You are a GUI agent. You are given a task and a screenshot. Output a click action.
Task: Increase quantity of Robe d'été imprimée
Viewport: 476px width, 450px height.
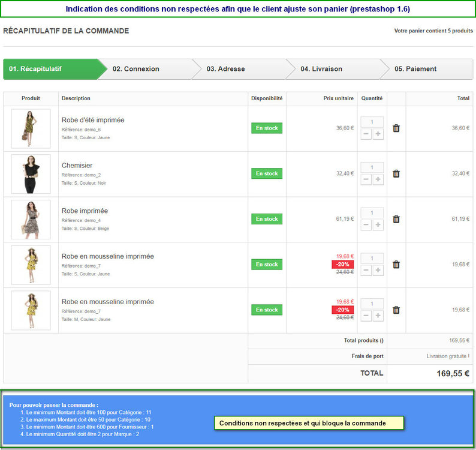378,134
